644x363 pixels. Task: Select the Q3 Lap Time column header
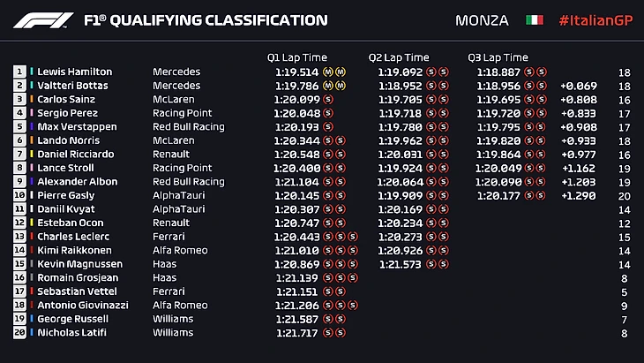click(498, 58)
